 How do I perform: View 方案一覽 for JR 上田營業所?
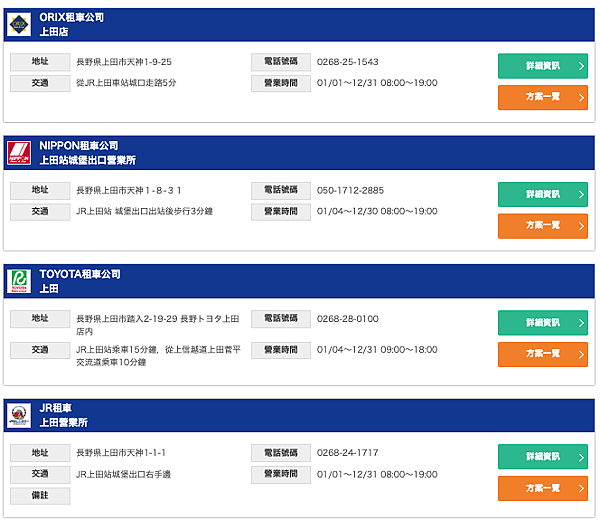543,488
